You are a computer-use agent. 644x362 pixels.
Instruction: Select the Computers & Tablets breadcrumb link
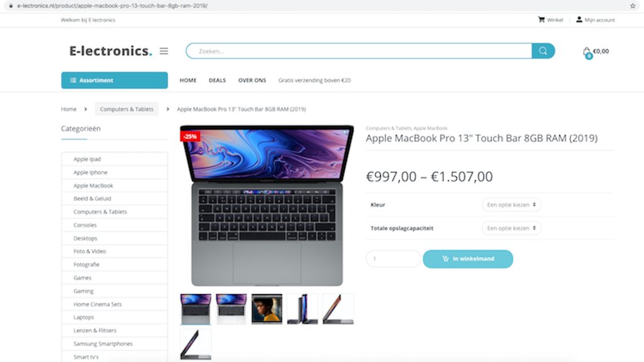(x=126, y=109)
